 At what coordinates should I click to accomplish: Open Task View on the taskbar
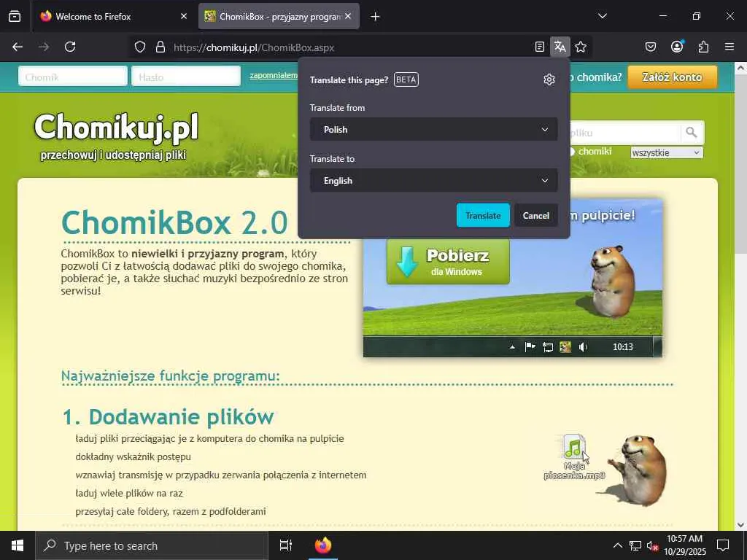pos(285,545)
